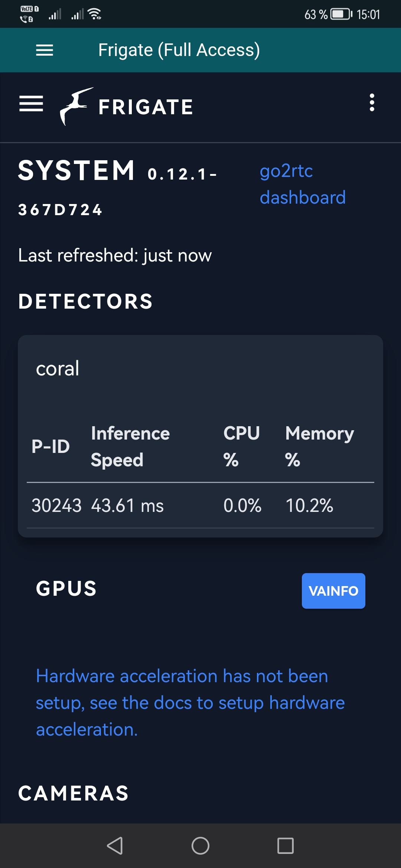Click the Memory % column header

[319, 447]
